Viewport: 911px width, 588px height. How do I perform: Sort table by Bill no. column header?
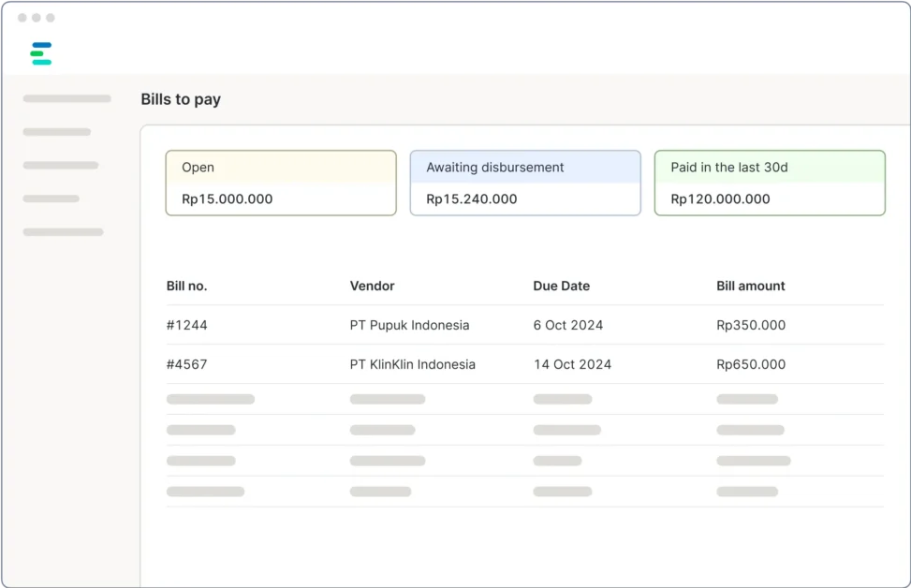(187, 286)
